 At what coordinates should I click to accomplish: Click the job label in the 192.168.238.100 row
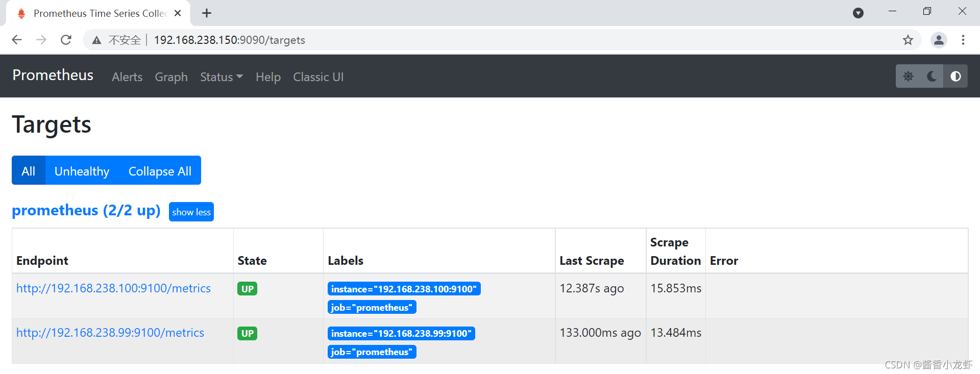(x=372, y=307)
